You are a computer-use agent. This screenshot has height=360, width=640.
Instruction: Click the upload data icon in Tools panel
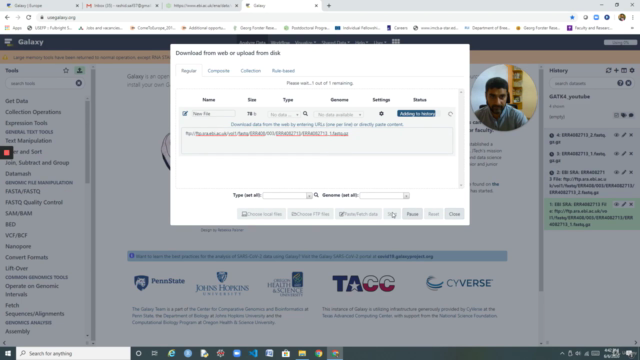[x=80, y=71]
